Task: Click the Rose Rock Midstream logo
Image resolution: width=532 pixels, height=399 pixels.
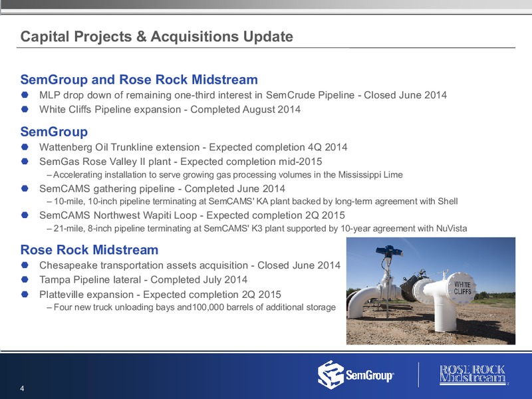Action: (x=473, y=374)
